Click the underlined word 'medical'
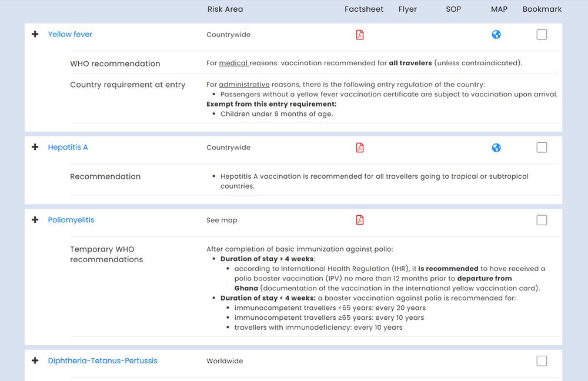The height and width of the screenshot is (381, 588). (x=233, y=63)
